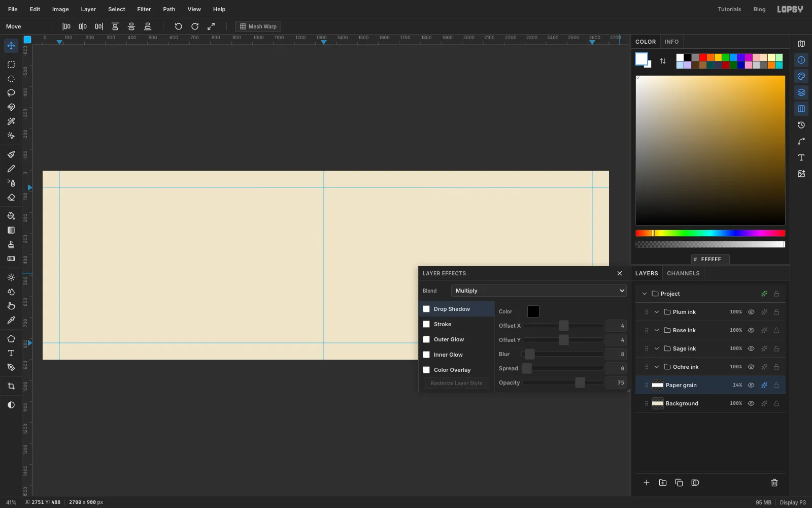Expand the Sage ink group
This screenshot has width=812, height=508.
(657, 348)
